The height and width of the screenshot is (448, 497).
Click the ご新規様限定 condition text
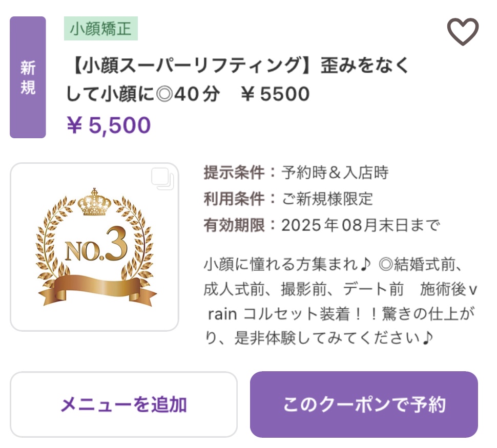pyautogui.click(x=327, y=199)
